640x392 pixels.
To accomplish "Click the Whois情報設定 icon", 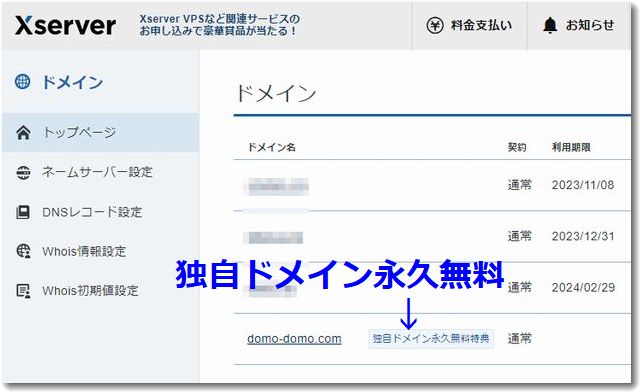I will pyautogui.click(x=23, y=251).
